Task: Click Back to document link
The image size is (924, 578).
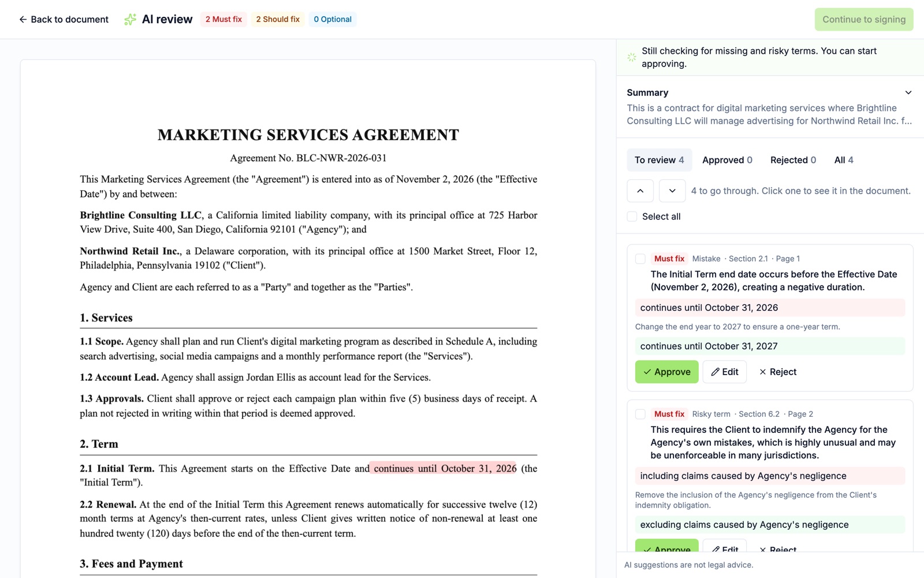Action: (x=64, y=20)
